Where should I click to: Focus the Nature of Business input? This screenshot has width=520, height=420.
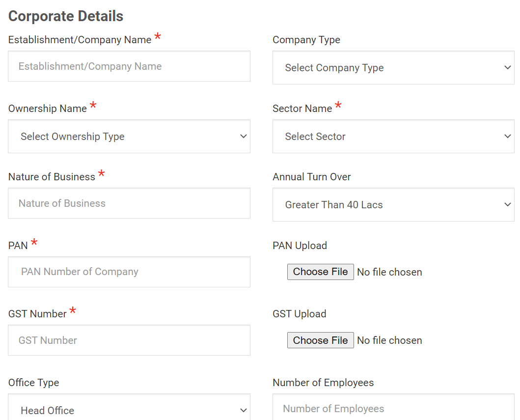pyautogui.click(x=129, y=203)
